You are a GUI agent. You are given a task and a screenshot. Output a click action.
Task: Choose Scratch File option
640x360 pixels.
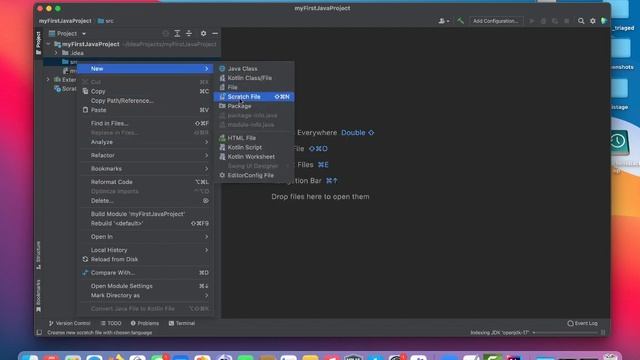tap(253, 97)
